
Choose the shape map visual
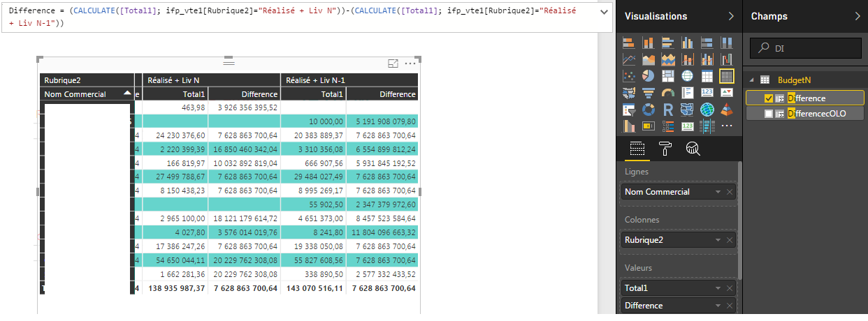pyautogui.click(x=687, y=109)
